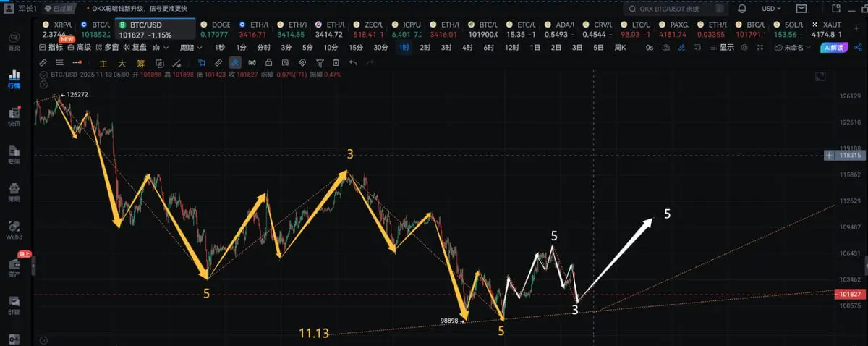Toggle the 多窗 multi-window layout
The height and width of the screenshot is (346, 868).
click(x=106, y=47)
